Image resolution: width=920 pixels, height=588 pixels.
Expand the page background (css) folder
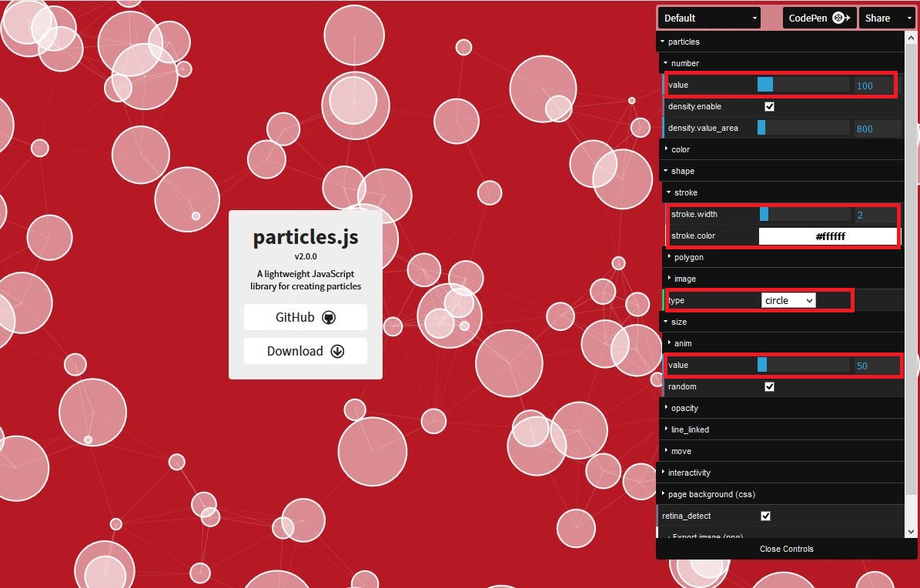(x=781, y=494)
